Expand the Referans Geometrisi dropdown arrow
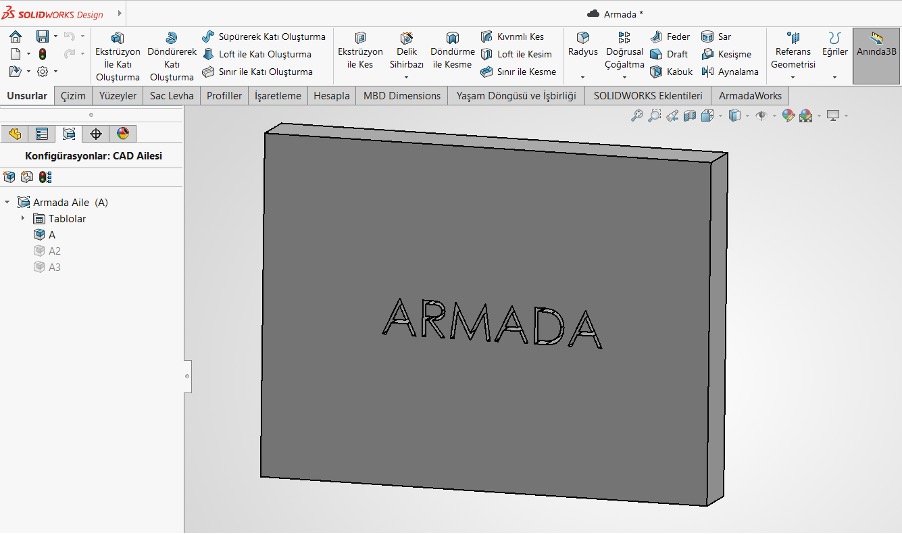 point(793,77)
